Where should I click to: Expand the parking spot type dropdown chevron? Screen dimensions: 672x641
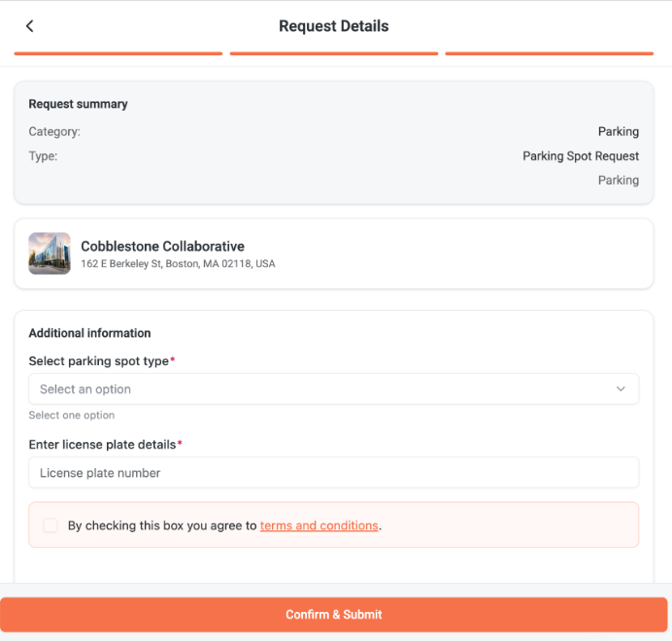[x=621, y=388]
